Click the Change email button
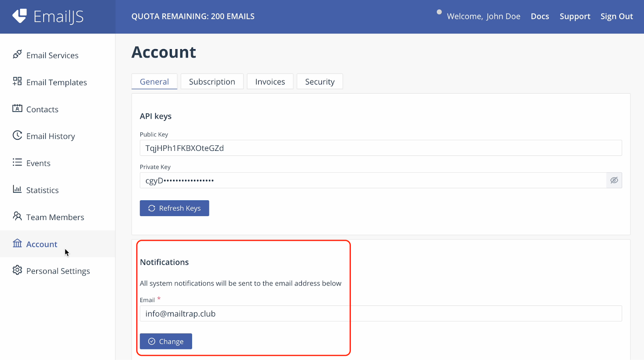 tap(166, 341)
